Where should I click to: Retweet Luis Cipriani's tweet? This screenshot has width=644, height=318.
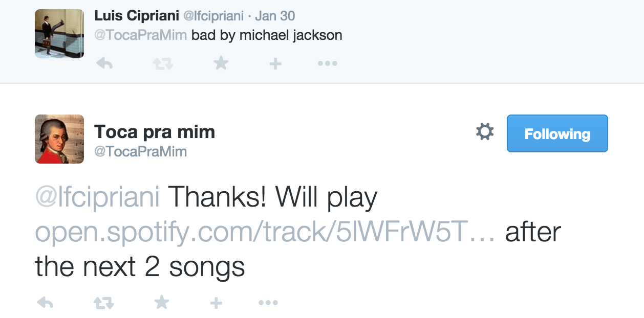click(164, 64)
